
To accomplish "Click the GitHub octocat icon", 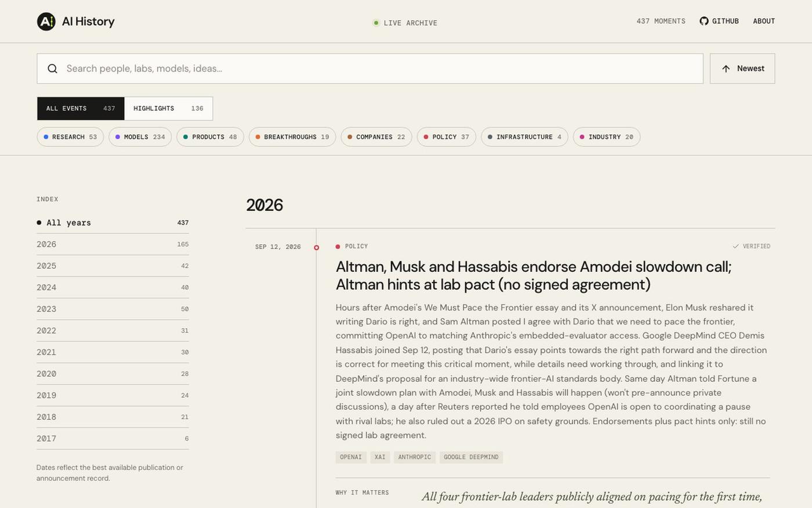I will click(x=704, y=21).
